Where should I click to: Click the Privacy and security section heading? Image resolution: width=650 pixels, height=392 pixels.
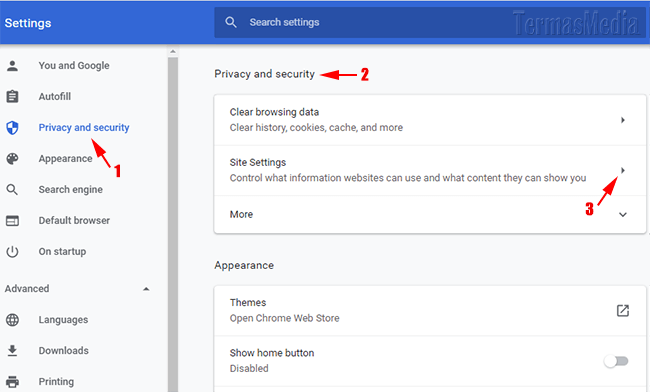pyautogui.click(x=264, y=74)
